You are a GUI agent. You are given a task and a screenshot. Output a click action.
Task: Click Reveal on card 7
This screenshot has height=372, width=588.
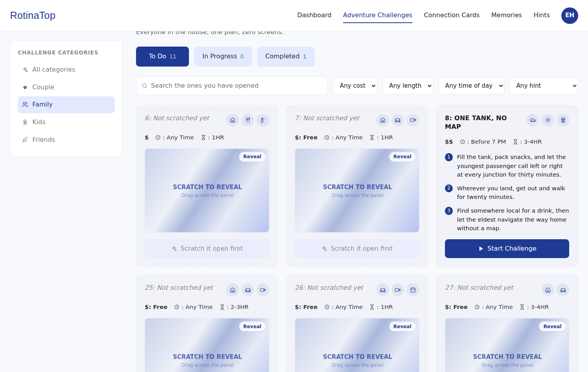[402, 157]
